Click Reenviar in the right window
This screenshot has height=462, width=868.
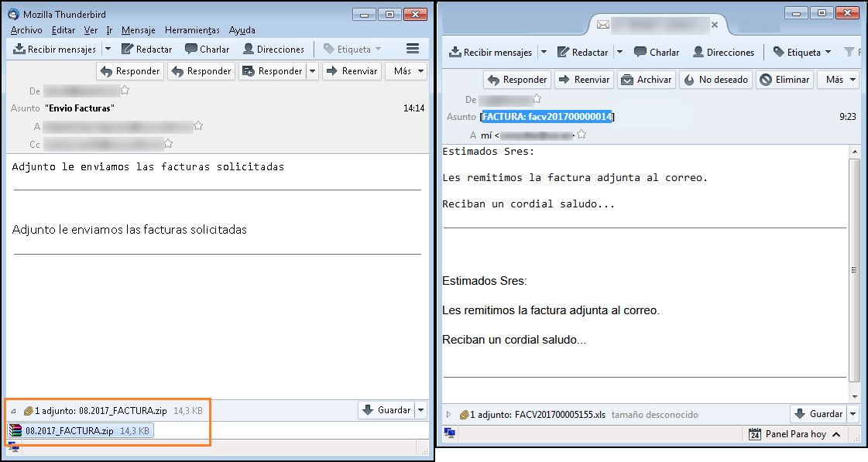[584, 80]
